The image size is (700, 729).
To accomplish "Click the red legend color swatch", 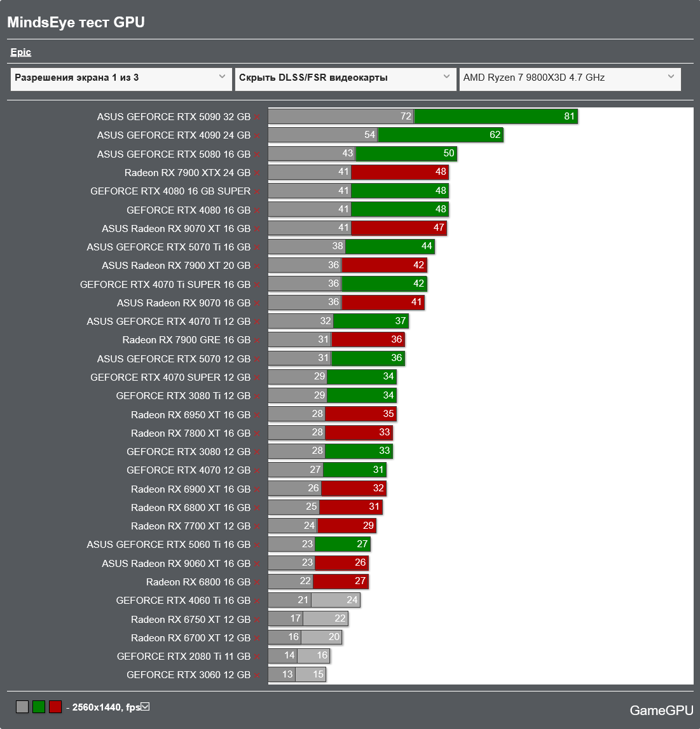I will [55, 707].
